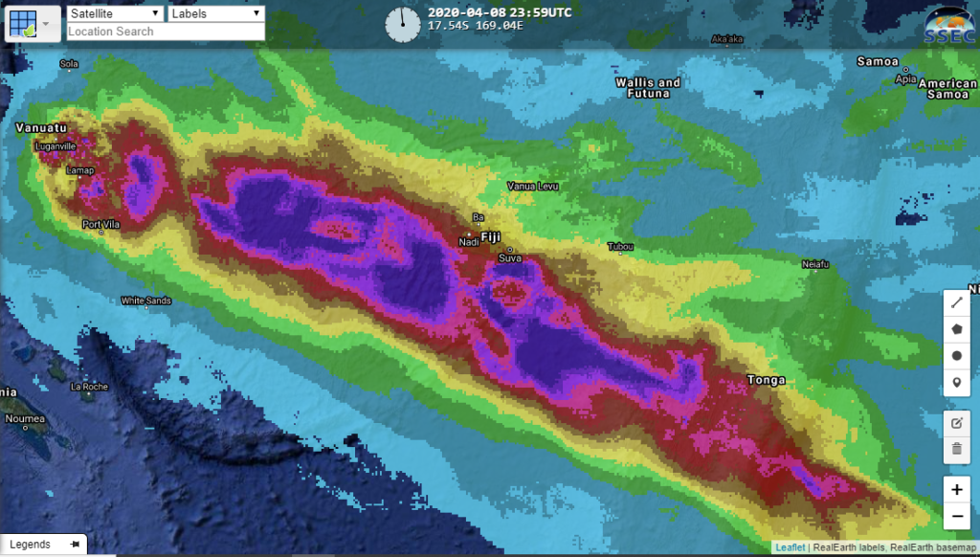The height and width of the screenshot is (557, 980).
Task: Click the Leaflet attribution link
Action: tap(790, 547)
